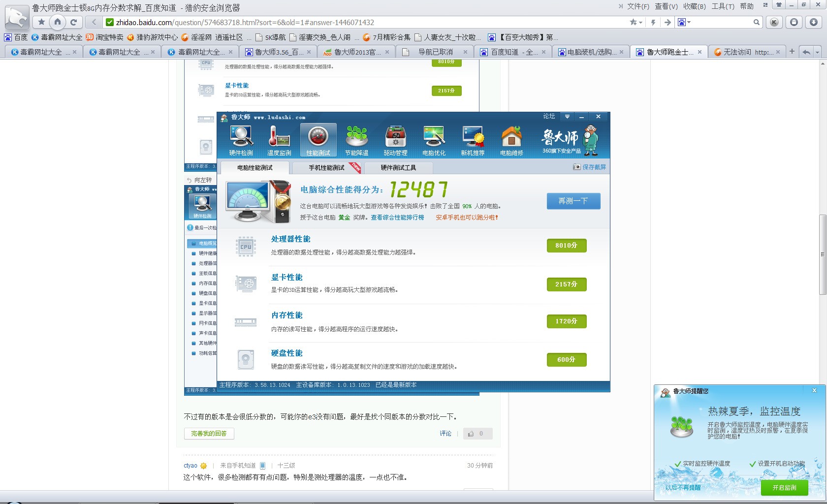The image size is (827, 504).
Task: Open 驱动管理 driver management
Action: point(395,141)
